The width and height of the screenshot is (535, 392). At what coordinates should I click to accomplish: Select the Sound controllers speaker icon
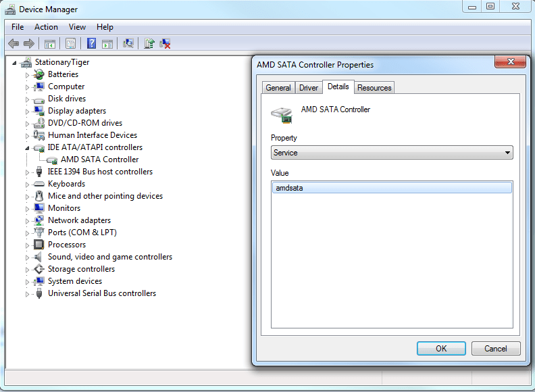click(39, 257)
